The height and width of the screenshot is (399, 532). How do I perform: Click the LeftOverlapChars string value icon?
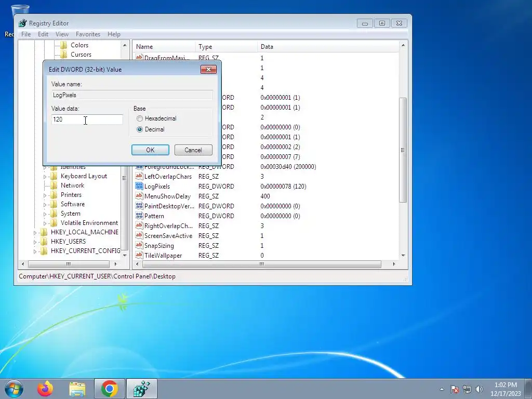pos(139,176)
